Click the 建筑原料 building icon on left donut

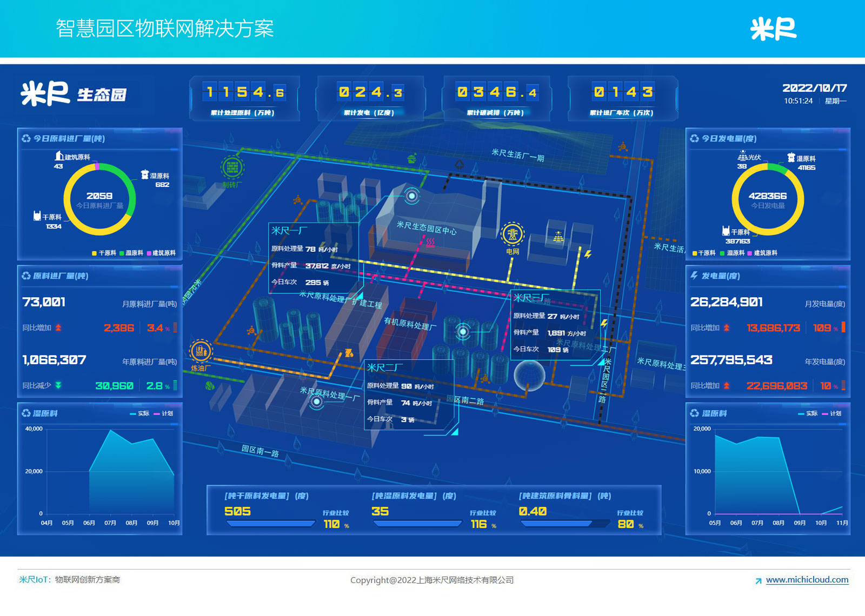click(x=59, y=156)
